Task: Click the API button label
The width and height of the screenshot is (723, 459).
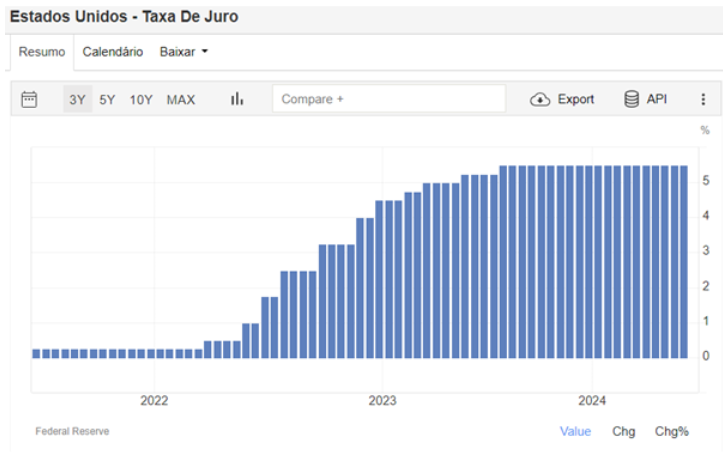Action: 657,99
